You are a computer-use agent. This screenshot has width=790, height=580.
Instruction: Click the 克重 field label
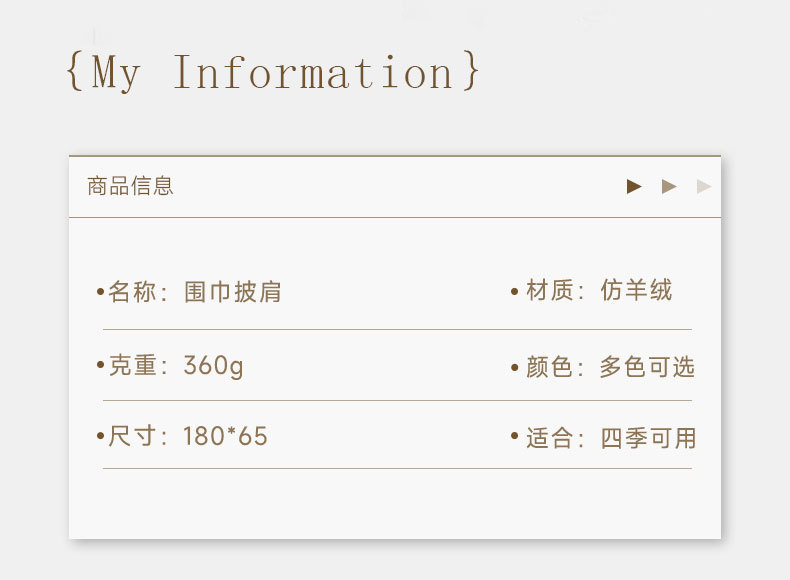[133, 366]
